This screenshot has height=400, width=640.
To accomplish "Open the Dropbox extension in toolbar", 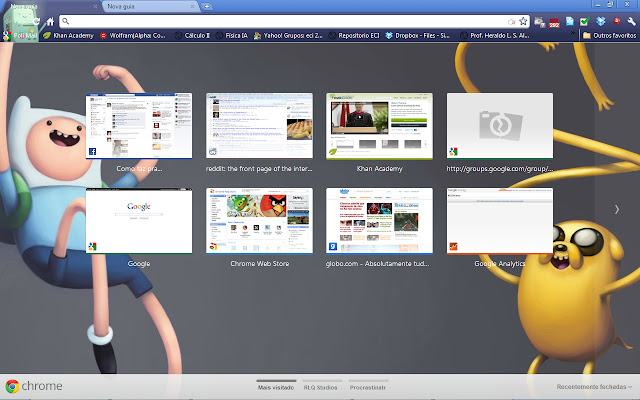I will [x=600, y=22].
